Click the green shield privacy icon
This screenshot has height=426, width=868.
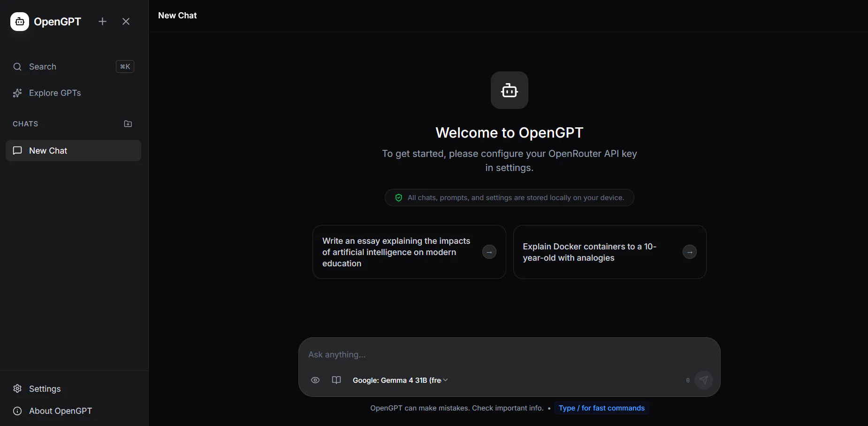(x=399, y=198)
